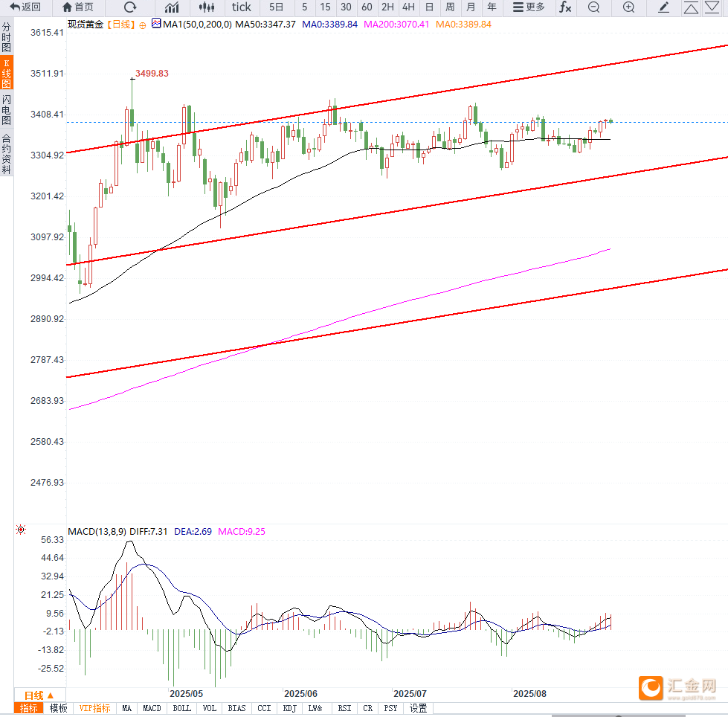Select the 2H period

(x=387, y=7)
